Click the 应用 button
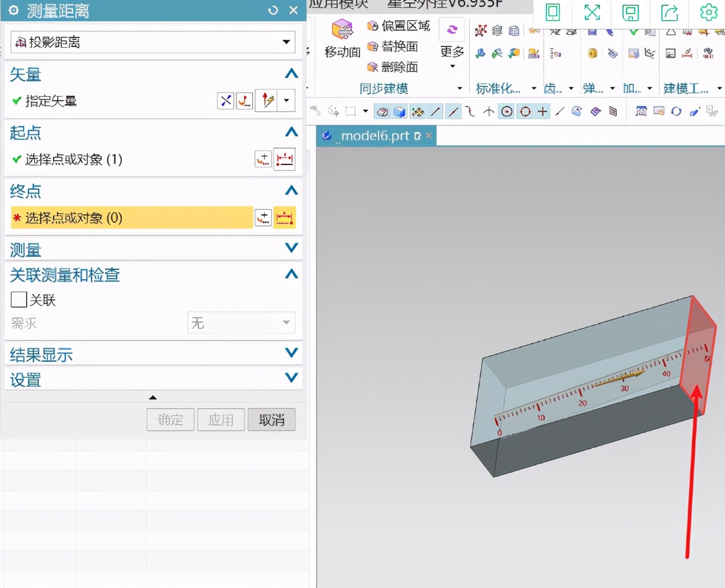 (x=221, y=419)
